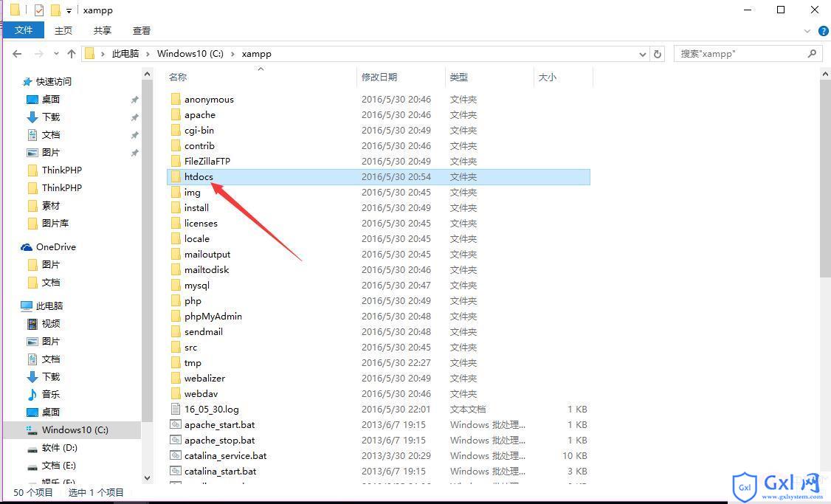Open the address bar history dropdown
Screen dimensions: 831x504
pos(642,54)
